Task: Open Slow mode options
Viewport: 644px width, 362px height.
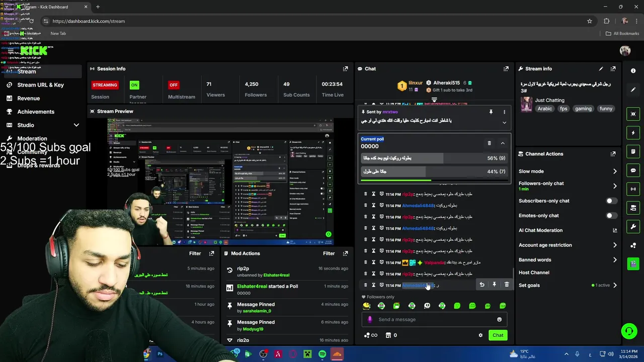Action: tap(568, 171)
